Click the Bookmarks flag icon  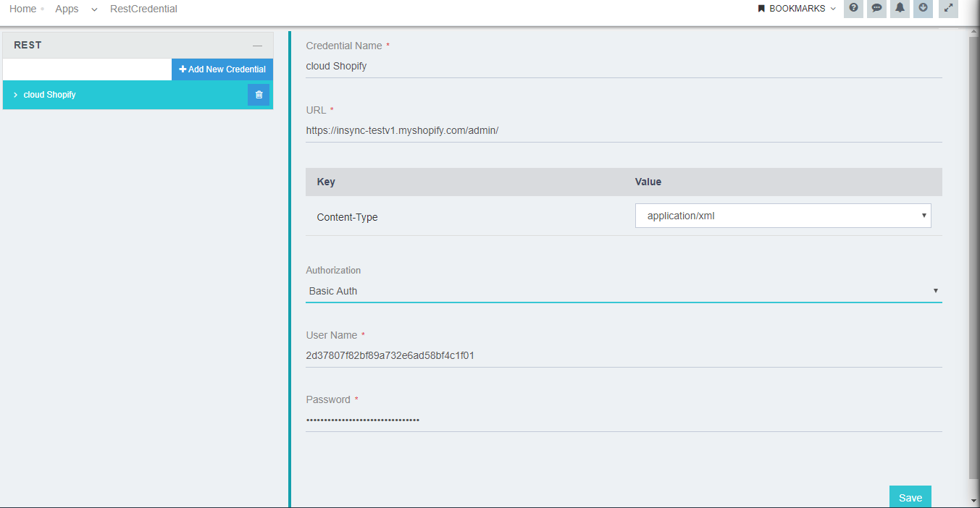pyautogui.click(x=761, y=9)
